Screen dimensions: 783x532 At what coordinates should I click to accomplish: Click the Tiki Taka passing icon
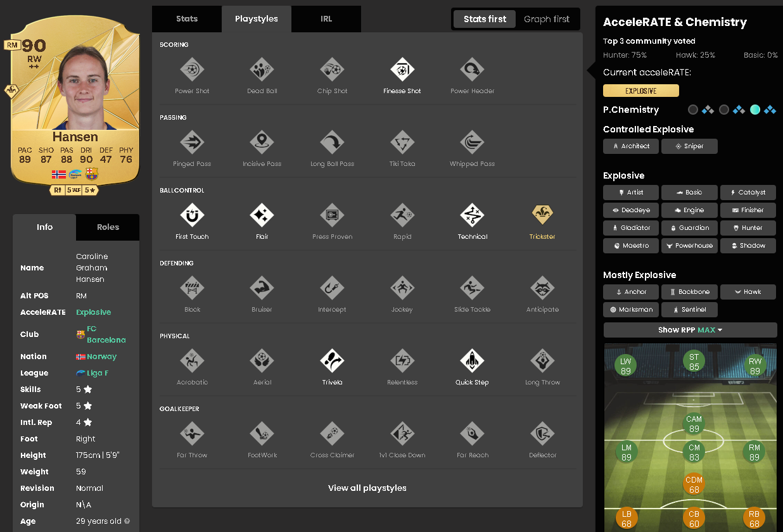click(x=402, y=142)
